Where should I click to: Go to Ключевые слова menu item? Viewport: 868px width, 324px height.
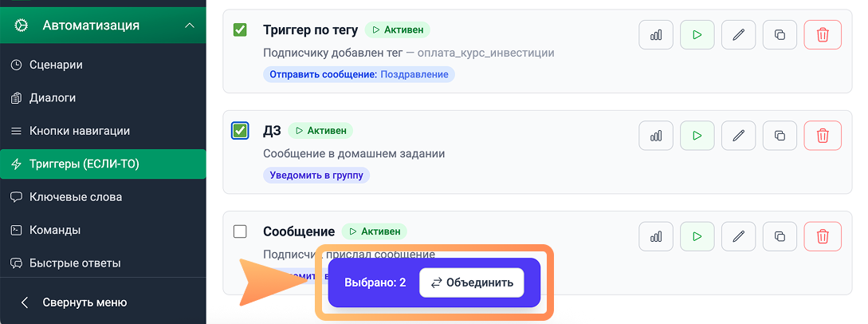tap(76, 197)
